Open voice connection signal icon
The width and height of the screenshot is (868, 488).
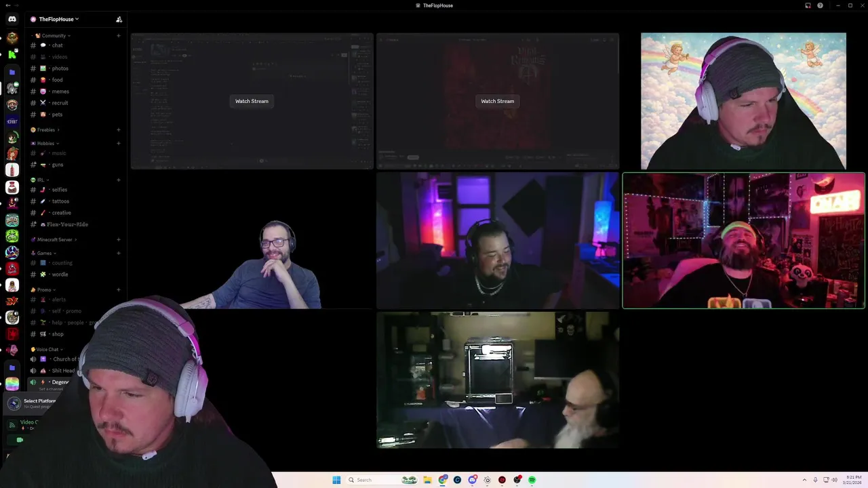pyautogui.click(x=12, y=425)
